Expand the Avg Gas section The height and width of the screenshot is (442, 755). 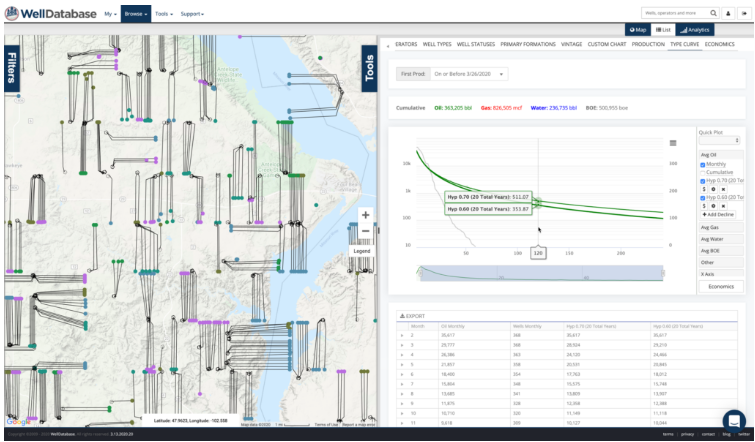721,227
